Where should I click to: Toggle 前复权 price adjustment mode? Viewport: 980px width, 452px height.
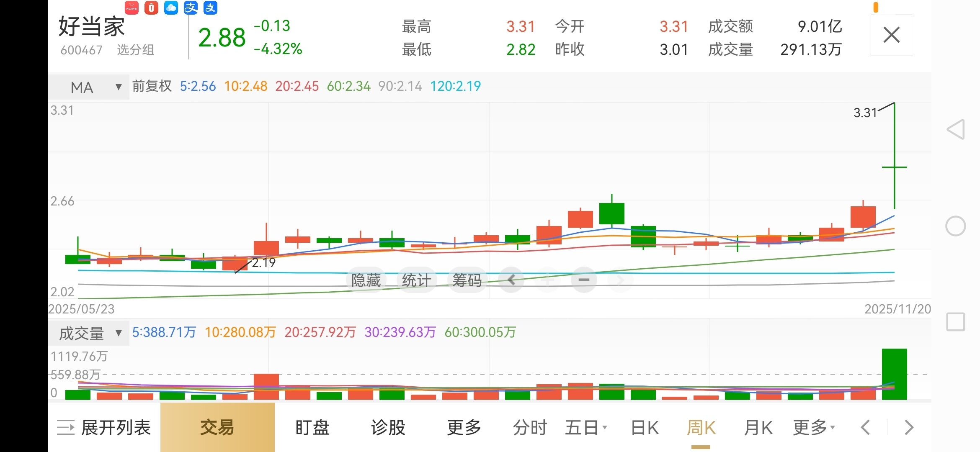pyautogui.click(x=152, y=86)
